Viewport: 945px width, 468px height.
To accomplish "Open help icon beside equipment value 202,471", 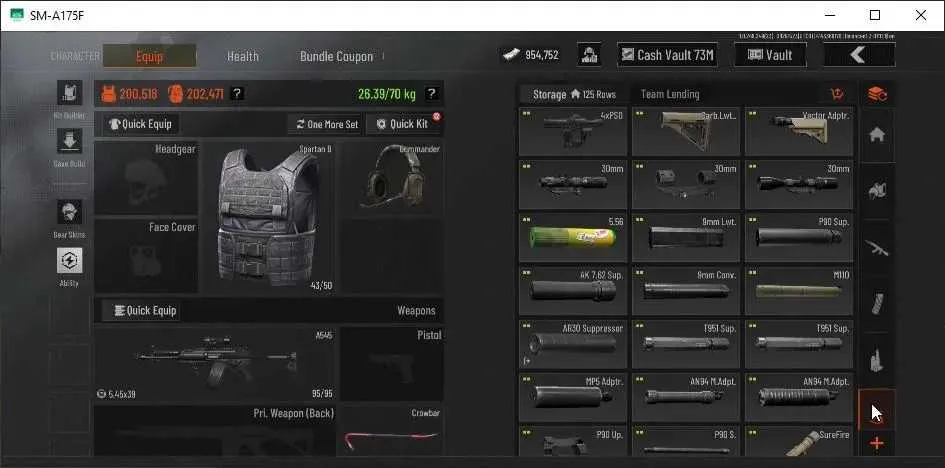I will click(x=237, y=93).
